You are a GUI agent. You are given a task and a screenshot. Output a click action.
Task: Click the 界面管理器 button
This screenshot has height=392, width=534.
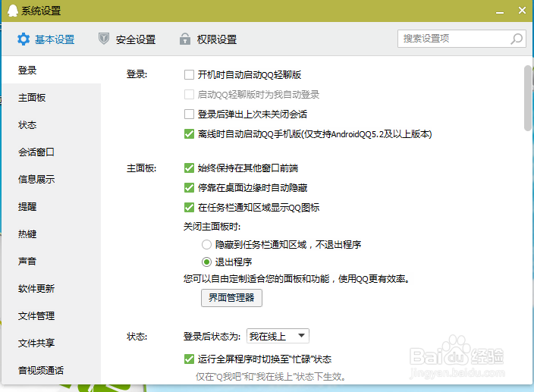[x=231, y=298]
